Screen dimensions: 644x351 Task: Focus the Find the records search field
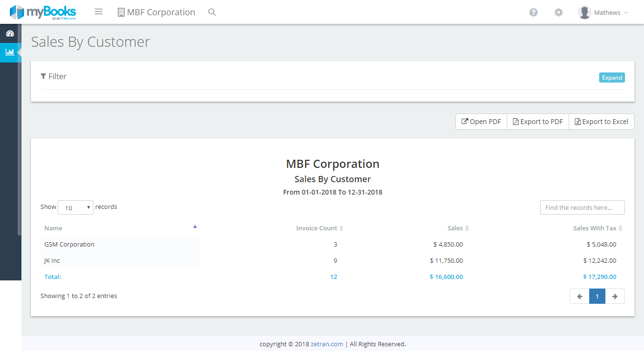point(583,207)
